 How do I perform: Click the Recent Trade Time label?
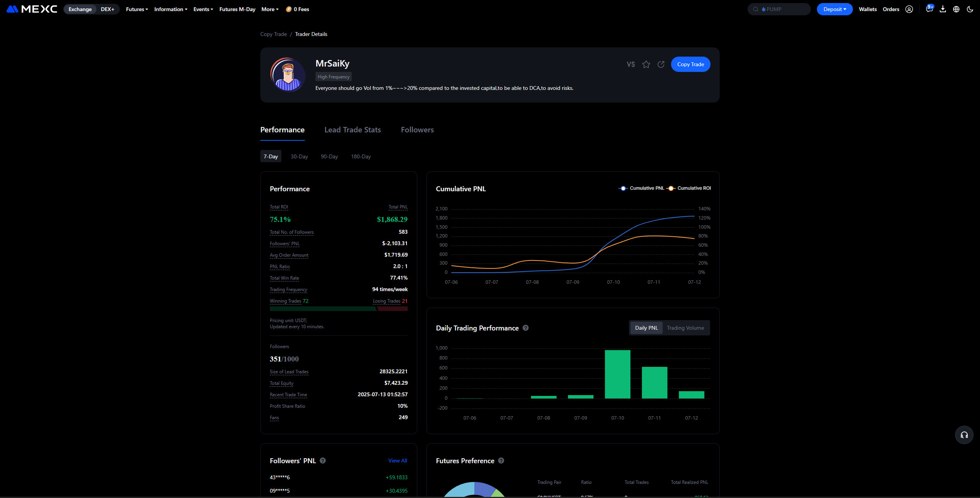288,395
